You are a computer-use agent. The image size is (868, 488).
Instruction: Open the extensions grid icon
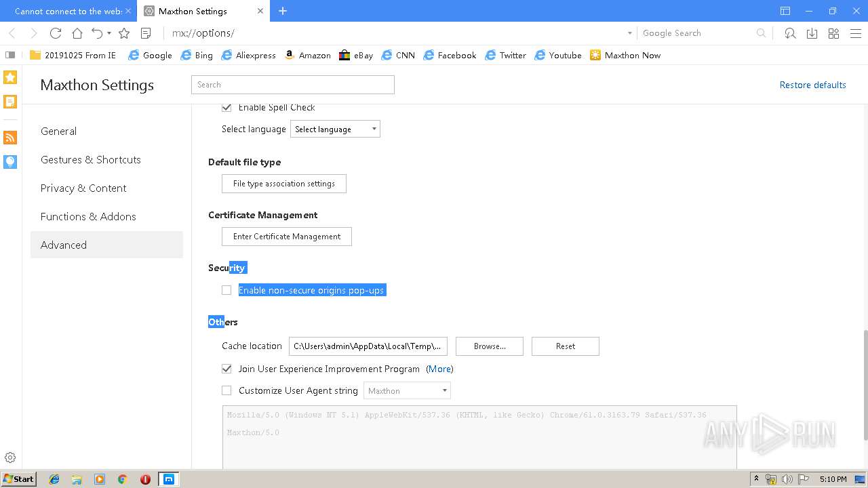pos(833,33)
